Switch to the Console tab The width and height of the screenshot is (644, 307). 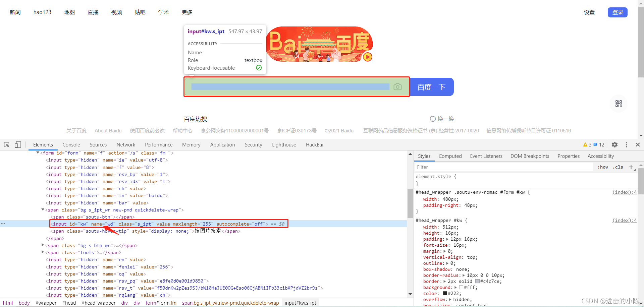71,145
